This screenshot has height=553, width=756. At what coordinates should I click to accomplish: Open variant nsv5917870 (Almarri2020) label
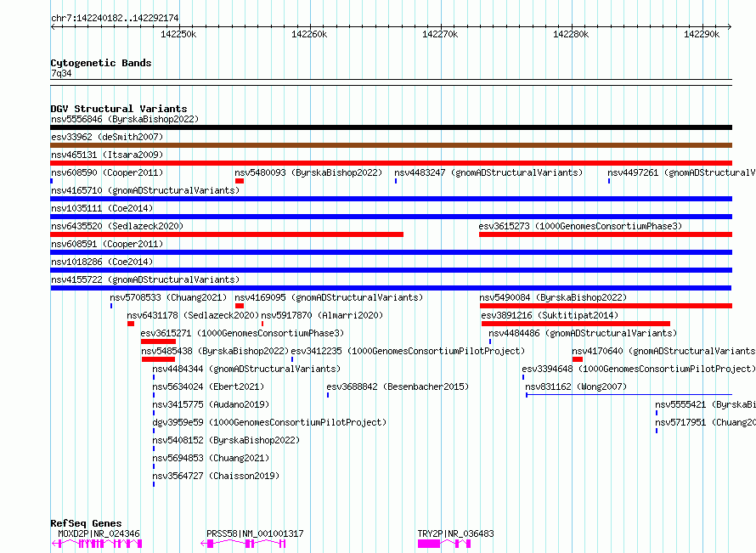point(322,315)
